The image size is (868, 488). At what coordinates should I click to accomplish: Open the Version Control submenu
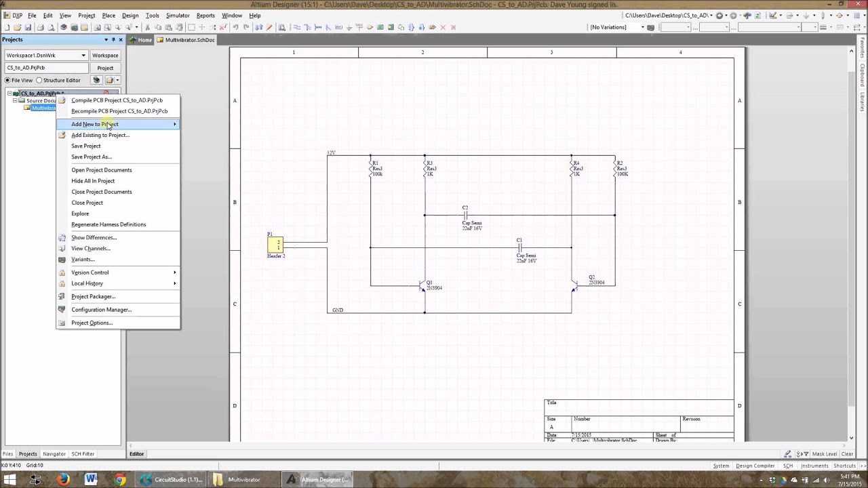point(119,272)
